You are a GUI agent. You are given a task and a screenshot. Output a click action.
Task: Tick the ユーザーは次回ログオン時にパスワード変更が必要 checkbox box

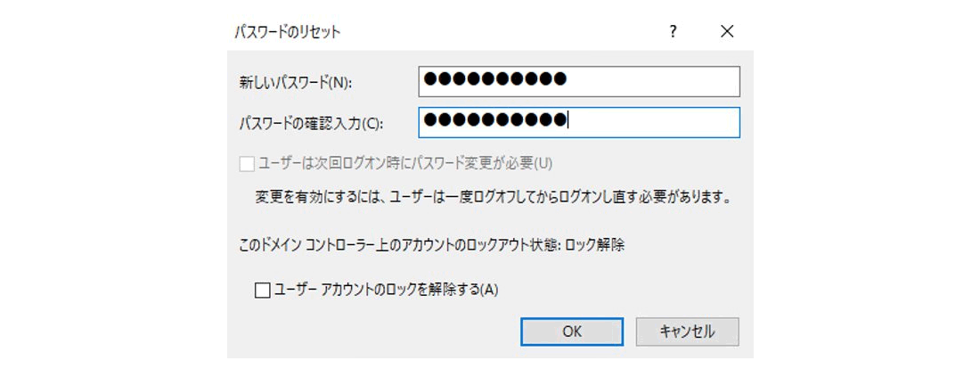(247, 164)
